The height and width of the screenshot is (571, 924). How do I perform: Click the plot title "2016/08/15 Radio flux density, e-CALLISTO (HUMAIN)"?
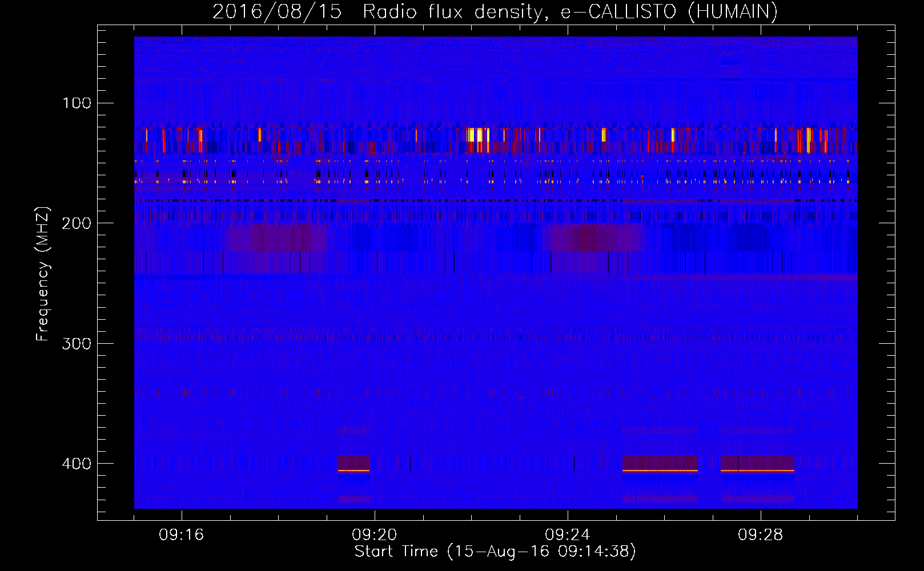[x=495, y=11]
